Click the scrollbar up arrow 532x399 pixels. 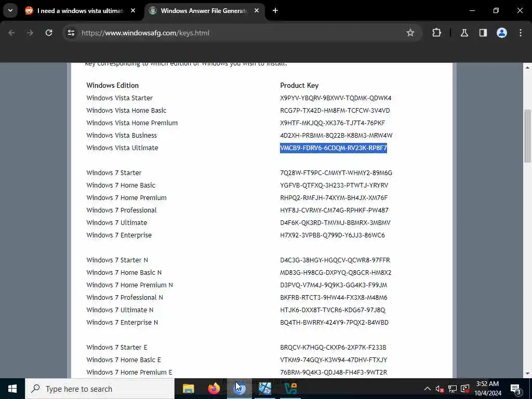(528, 68)
